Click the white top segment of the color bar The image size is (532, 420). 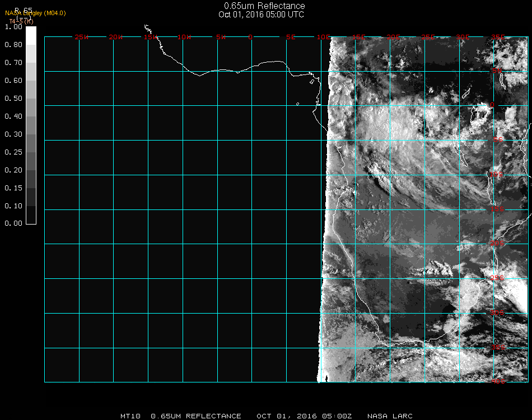[x=31, y=36]
